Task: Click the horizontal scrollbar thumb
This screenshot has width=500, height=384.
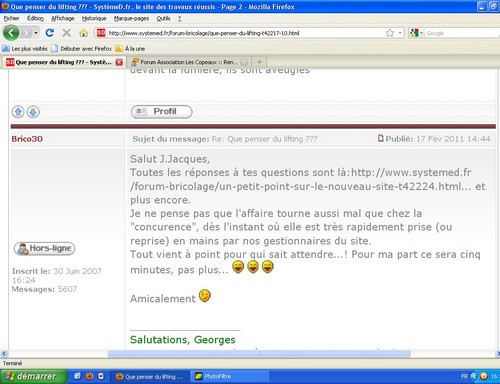Action: [x=259, y=354]
